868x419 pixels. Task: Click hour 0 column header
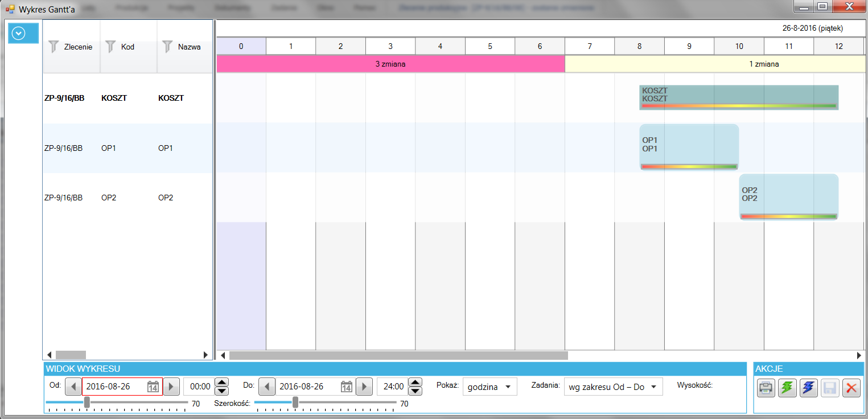(x=241, y=46)
